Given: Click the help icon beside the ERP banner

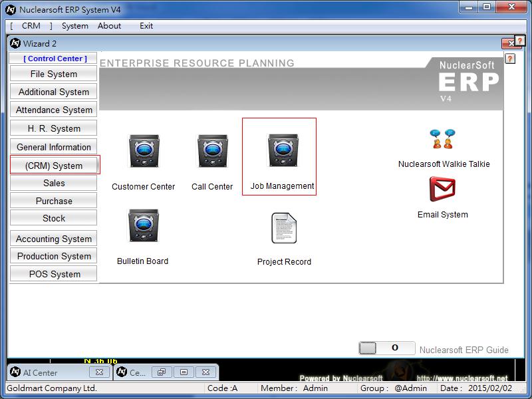Looking at the screenshot, I should point(509,59).
